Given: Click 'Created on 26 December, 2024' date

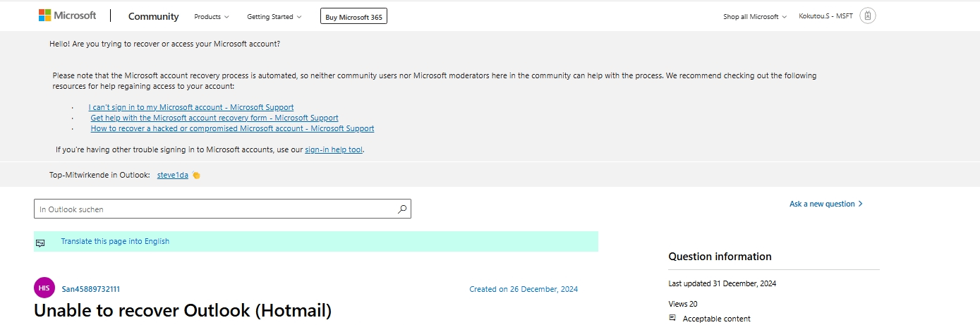Looking at the screenshot, I should click(524, 289).
